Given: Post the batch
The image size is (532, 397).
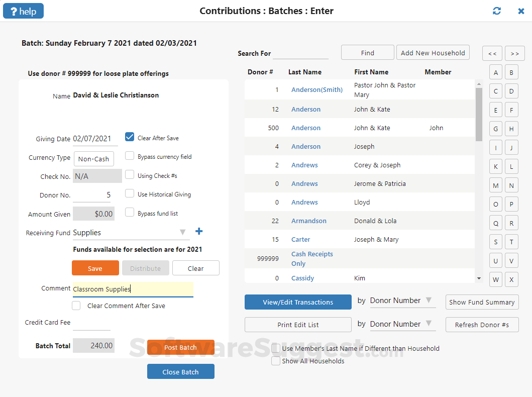Looking at the screenshot, I should [x=180, y=347].
